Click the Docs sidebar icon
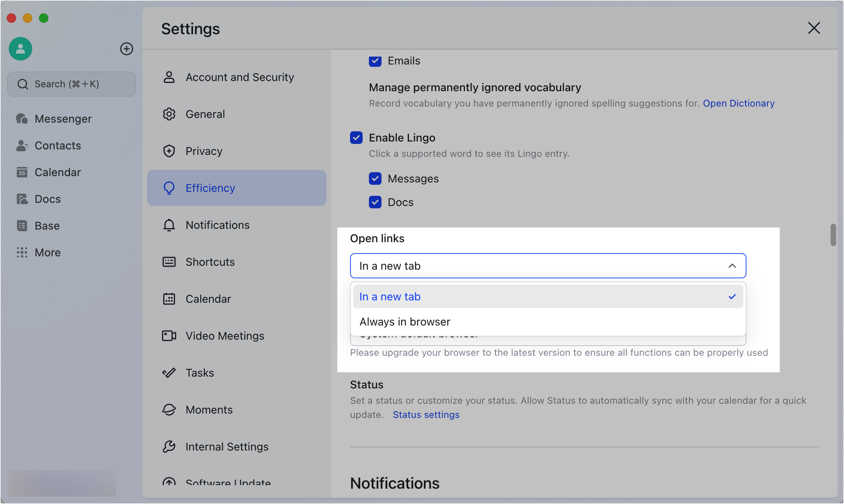This screenshot has height=504, width=844. pyautogui.click(x=22, y=199)
